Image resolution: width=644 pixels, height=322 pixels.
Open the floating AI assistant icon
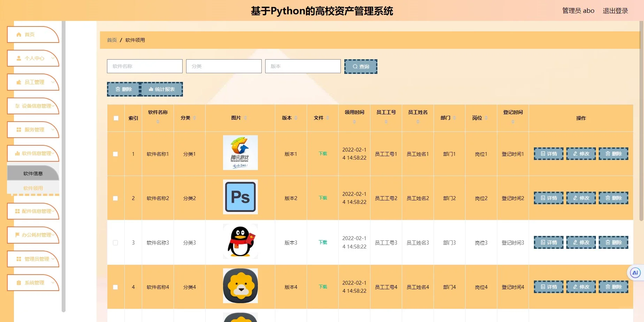[635, 273]
